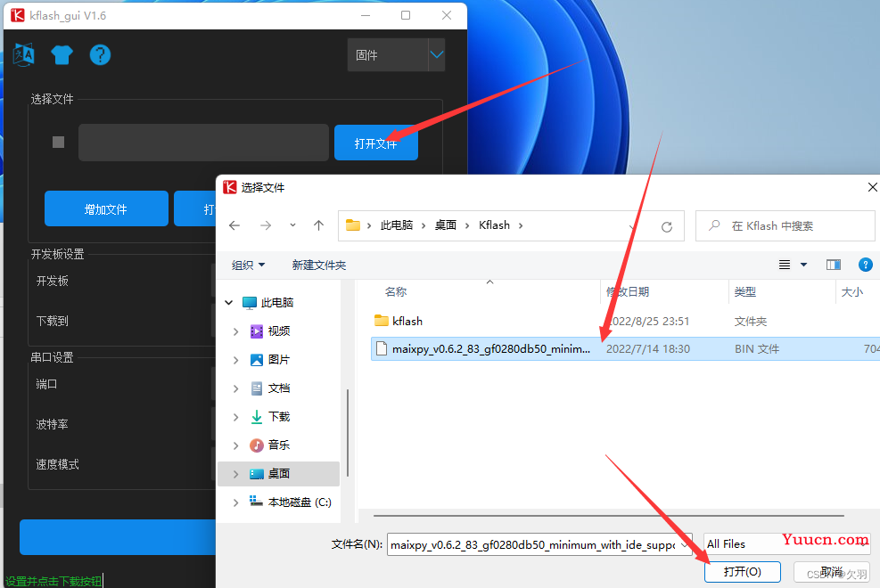
Task: Go up one folder level in dialog
Action: pos(319,225)
